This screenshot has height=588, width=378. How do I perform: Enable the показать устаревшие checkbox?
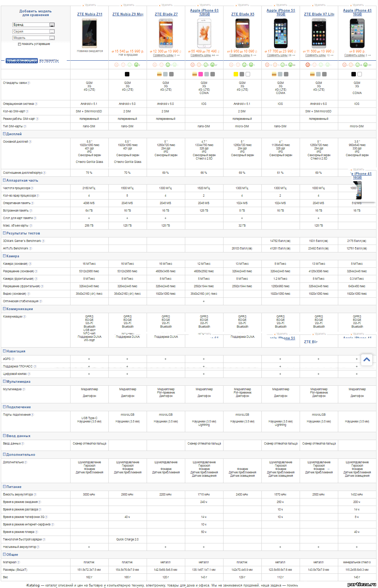point(19,44)
